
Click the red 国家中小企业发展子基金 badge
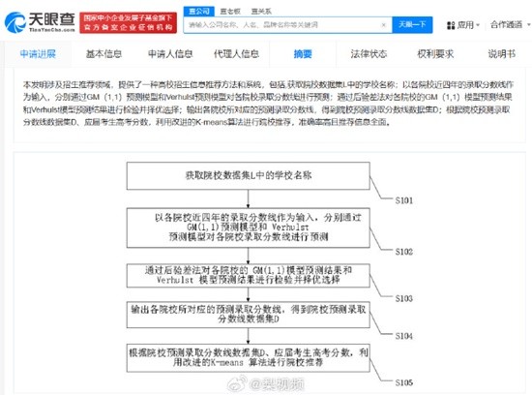[129, 23]
